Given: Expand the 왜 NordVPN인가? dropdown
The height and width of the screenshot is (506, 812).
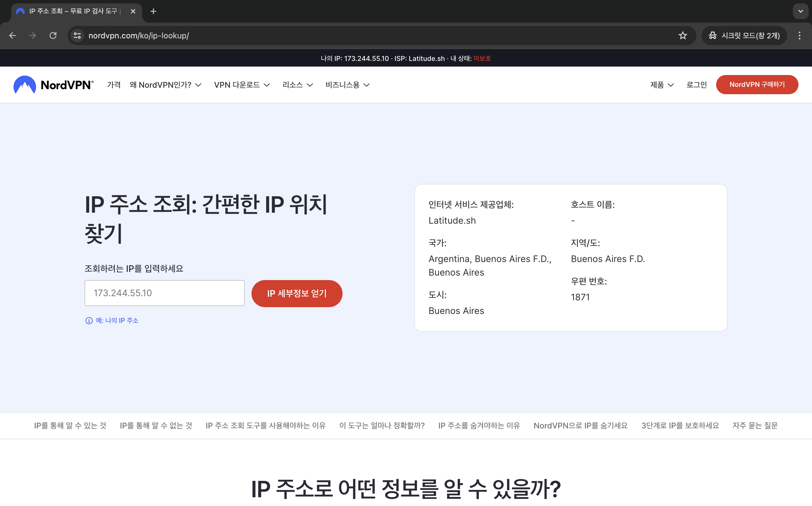Looking at the screenshot, I should click(x=166, y=85).
